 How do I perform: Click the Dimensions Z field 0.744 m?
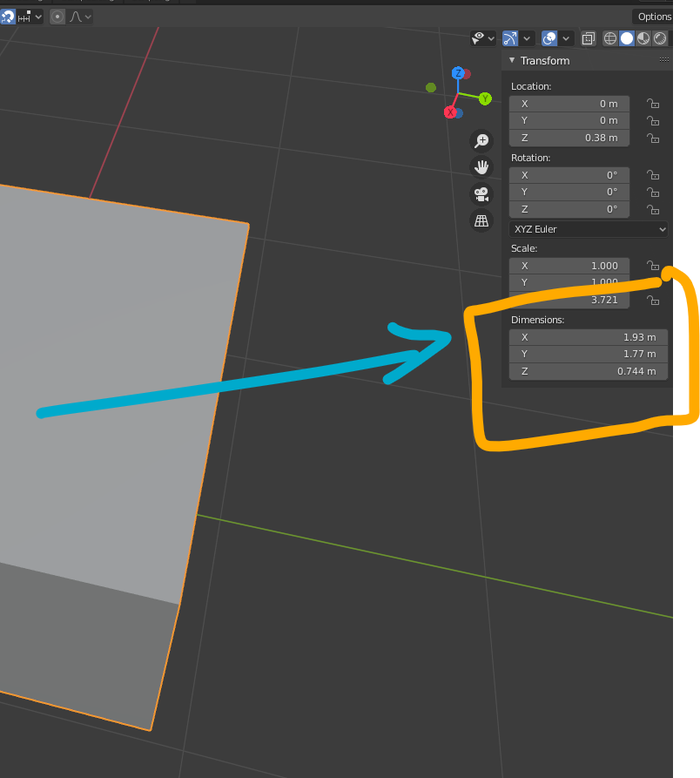(x=589, y=371)
